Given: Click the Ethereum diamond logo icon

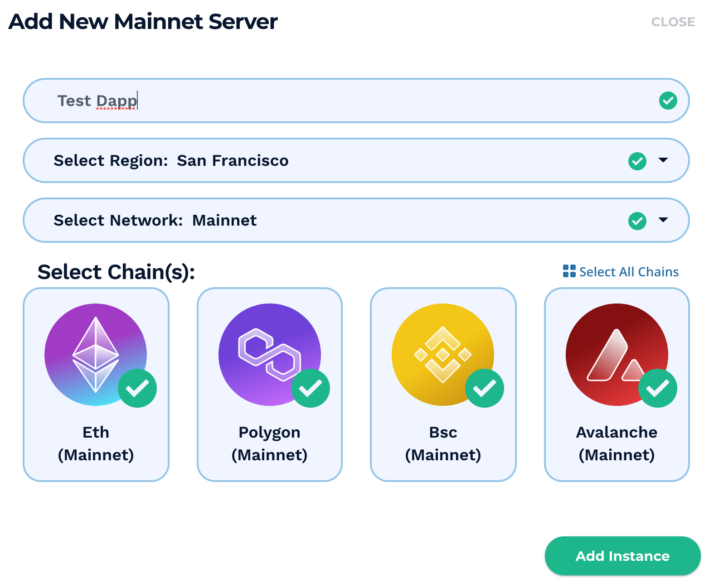Looking at the screenshot, I should [x=96, y=354].
